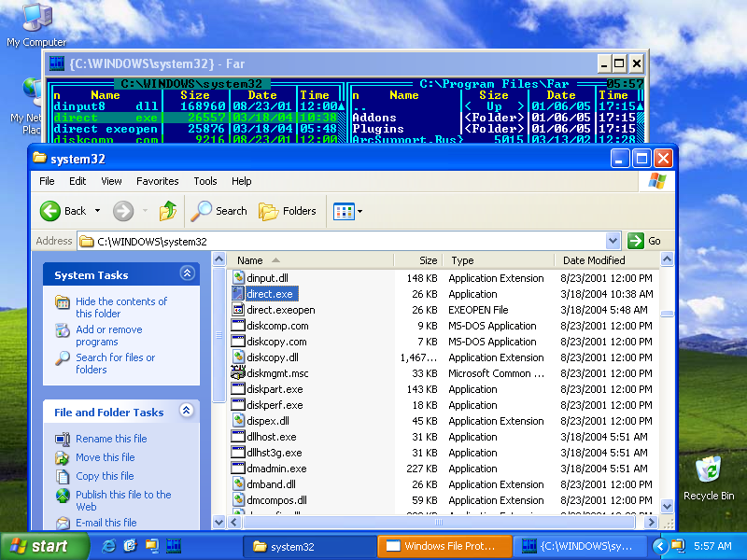Sort files by the Name column header
Screen dimensions: 747x560
tap(310, 260)
